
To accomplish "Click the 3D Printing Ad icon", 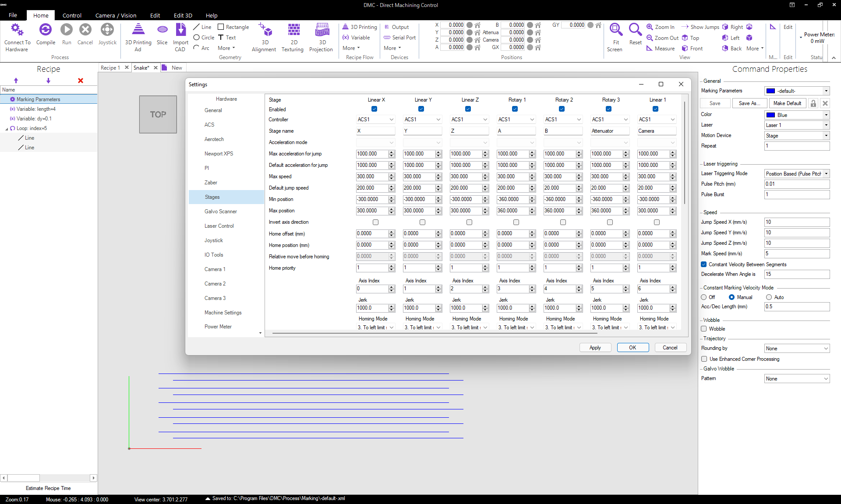I will [x=138, y=30].
